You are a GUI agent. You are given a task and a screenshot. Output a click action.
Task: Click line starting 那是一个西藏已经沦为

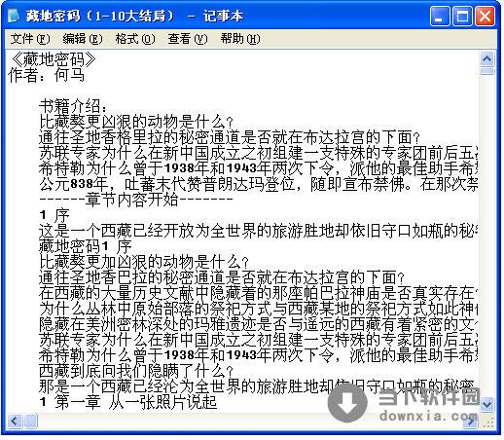(257, 386)
